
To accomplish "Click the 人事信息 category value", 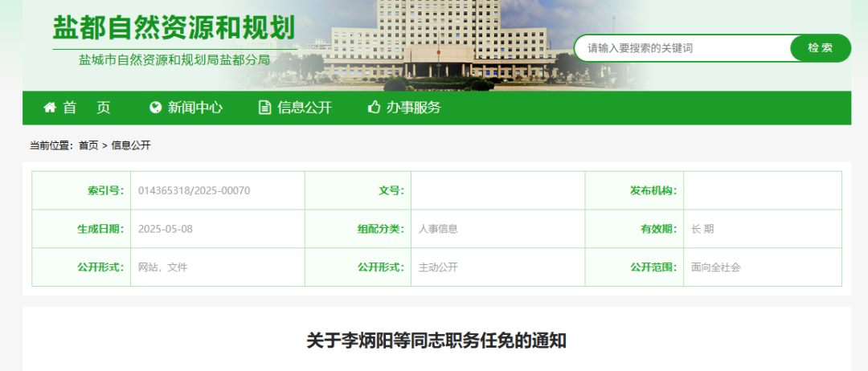I will [438, 229].
